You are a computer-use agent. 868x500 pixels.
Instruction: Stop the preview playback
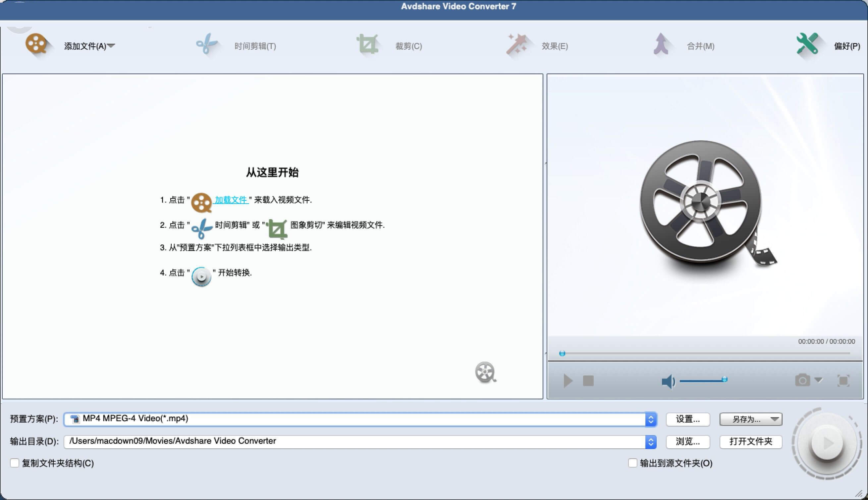[588, 381]
